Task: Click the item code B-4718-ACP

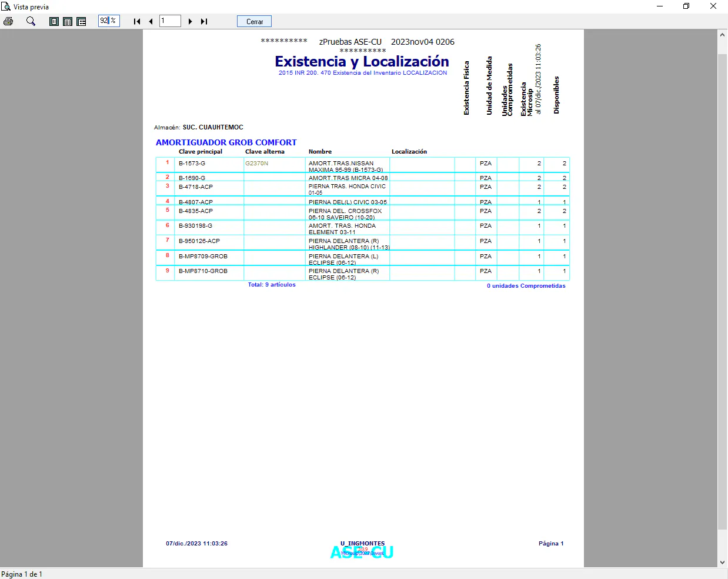Action: [196, 187]
